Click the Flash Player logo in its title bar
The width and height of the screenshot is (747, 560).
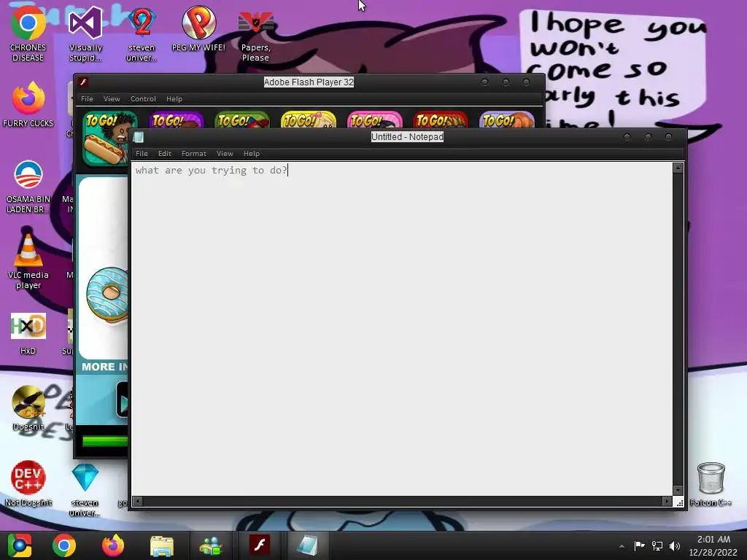(83, 82)
